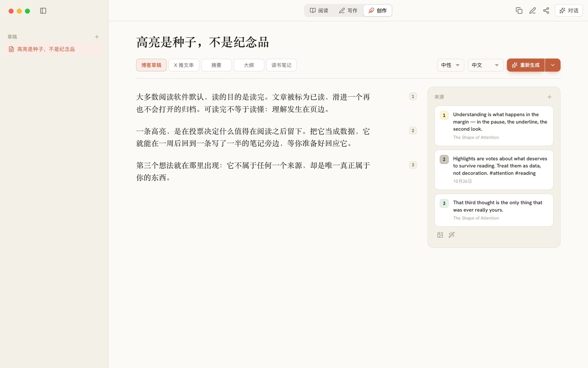The image size is (588, 368).
Task: Select the 创作 mode tab
Action: click(x=377, y=11)
